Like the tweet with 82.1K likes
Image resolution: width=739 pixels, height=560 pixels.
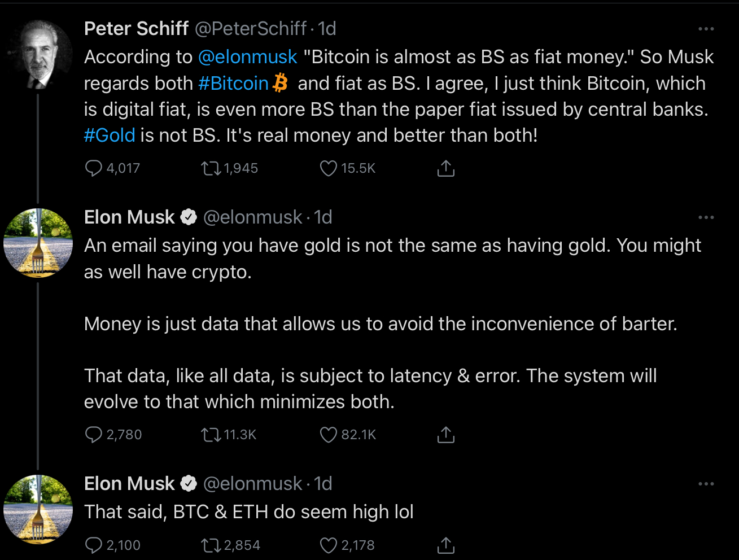pos(329,435)
